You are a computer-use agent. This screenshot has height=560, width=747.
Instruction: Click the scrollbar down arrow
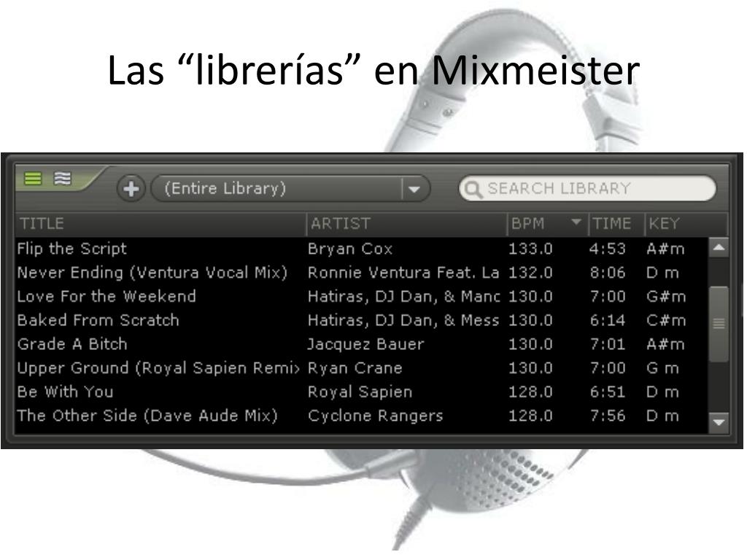(719, 422)
